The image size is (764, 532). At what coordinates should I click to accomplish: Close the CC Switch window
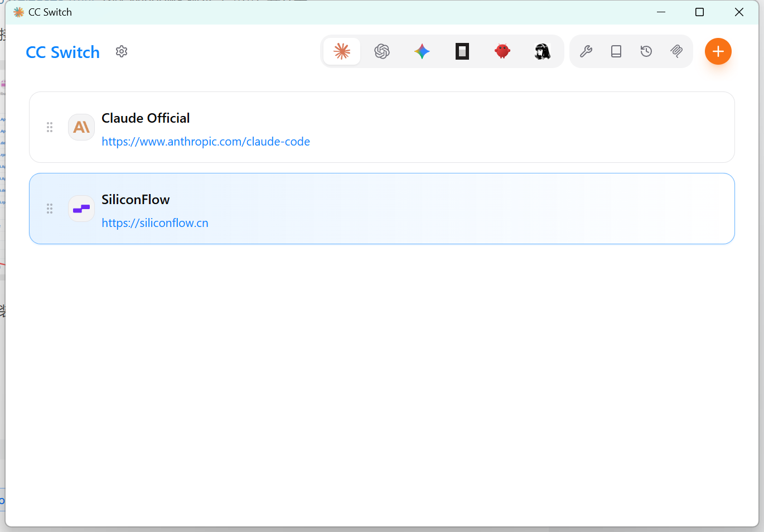739,12
